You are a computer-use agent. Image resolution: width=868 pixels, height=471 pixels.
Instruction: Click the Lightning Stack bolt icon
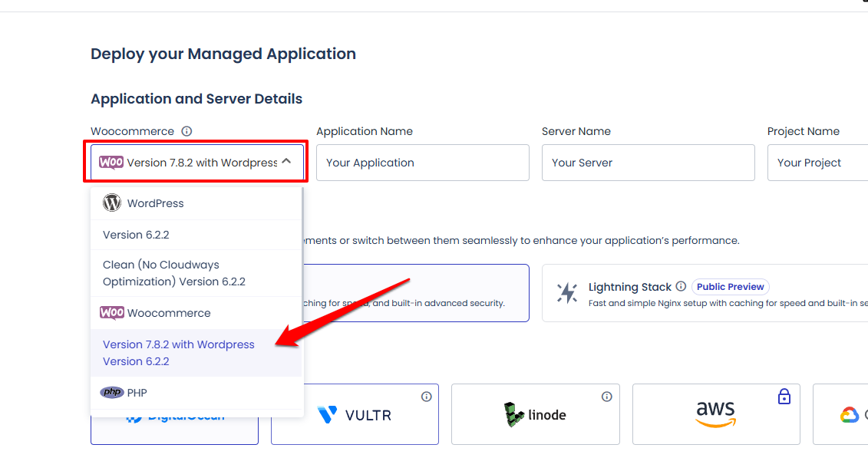click(567, 293)
